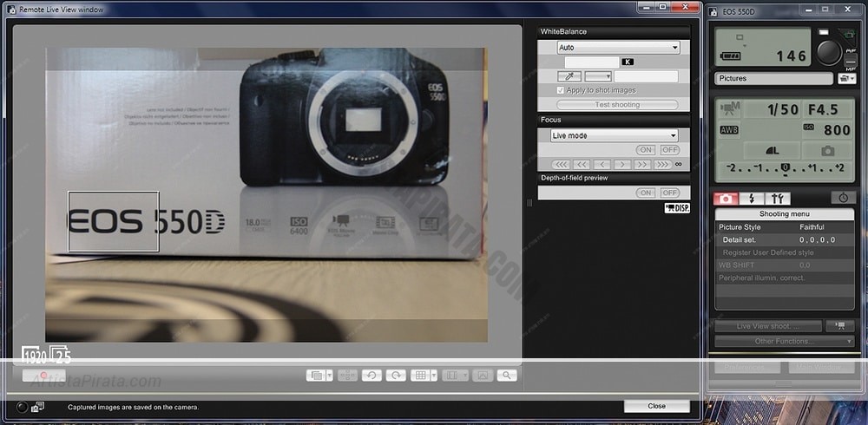Click the round shutter release button

point(829,53)
